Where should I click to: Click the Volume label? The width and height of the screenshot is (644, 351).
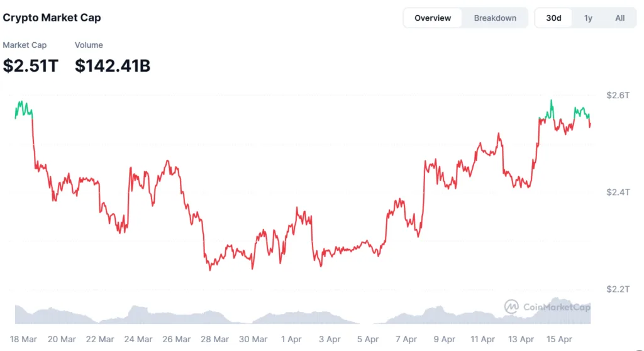(x=89, y=45)
